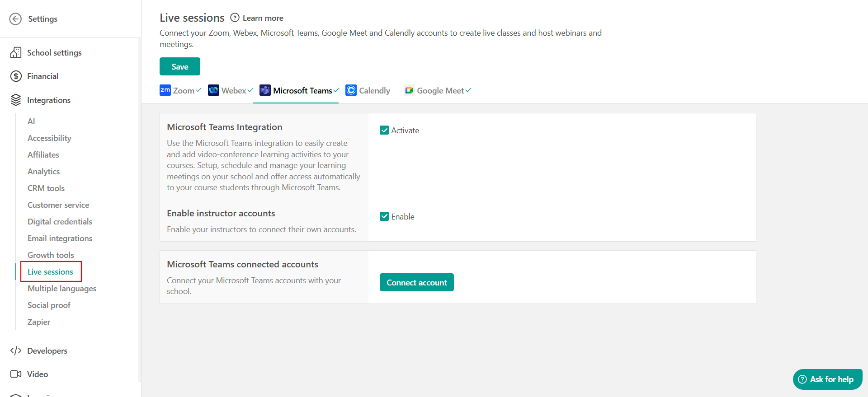Screen dimensions: 868x397
Task: Select Analytics in the sidebar
Action: coord(43,172)
